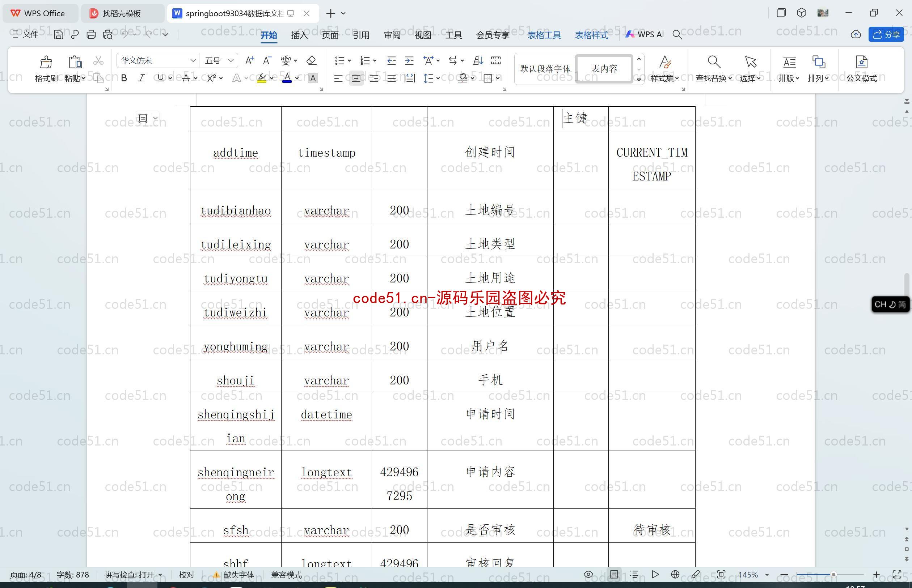Toggle Italic formatting
This screenshot has height=588, width=912.
(142, 78)
